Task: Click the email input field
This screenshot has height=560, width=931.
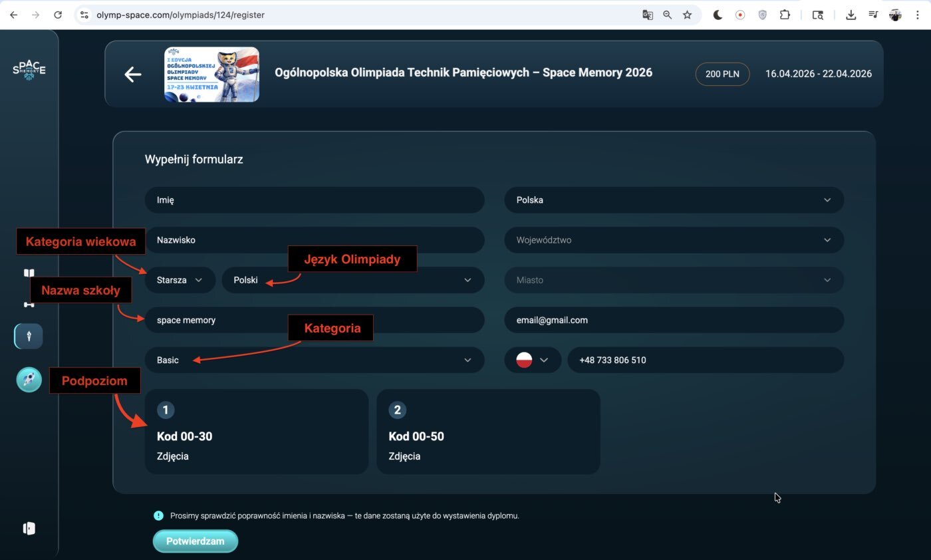Action: pyautogui.click(x=674, y=320)
